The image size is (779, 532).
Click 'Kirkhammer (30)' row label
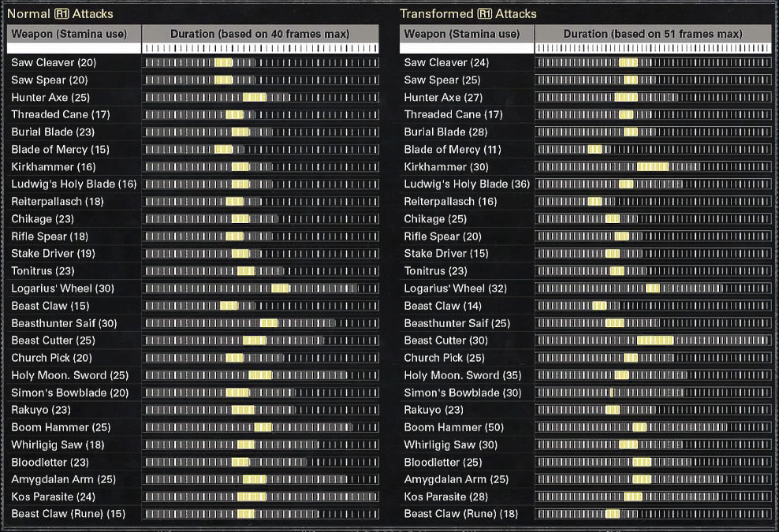446,167
